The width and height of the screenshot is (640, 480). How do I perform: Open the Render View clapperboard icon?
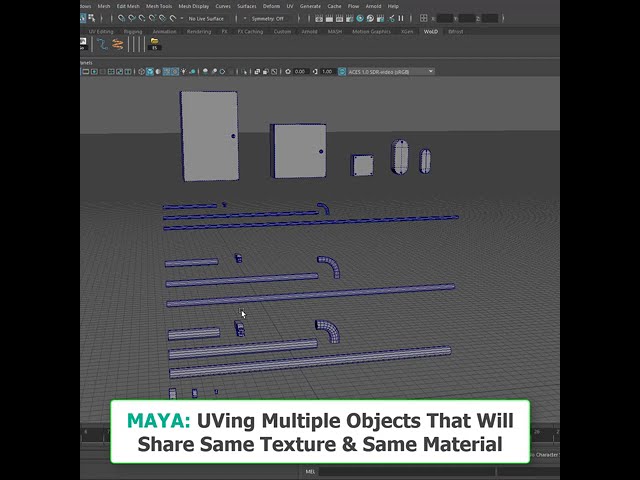pyautogui.click(x=319, y=18)
